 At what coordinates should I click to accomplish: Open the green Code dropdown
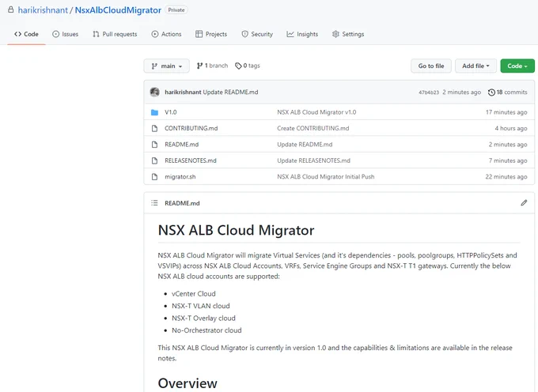(x=517, y=66)
